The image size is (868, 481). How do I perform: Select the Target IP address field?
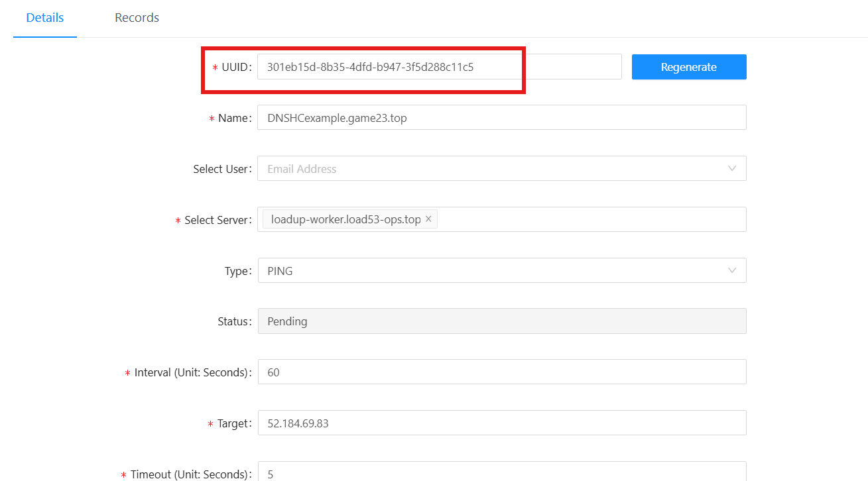click(x=501, y=423)
